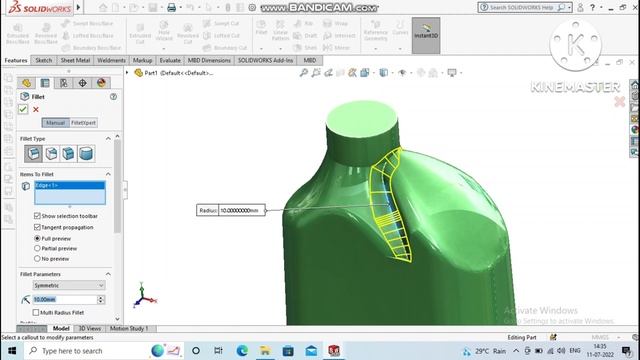
Task: Expand the SolidWorks menu arrow
Action: pos(78,7)
